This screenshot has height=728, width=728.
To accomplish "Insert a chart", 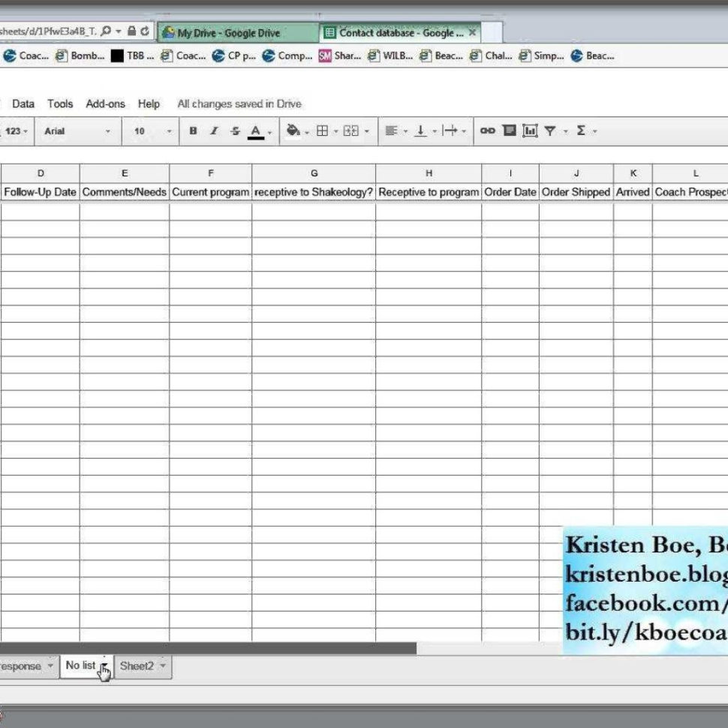I will click(530, 131).
